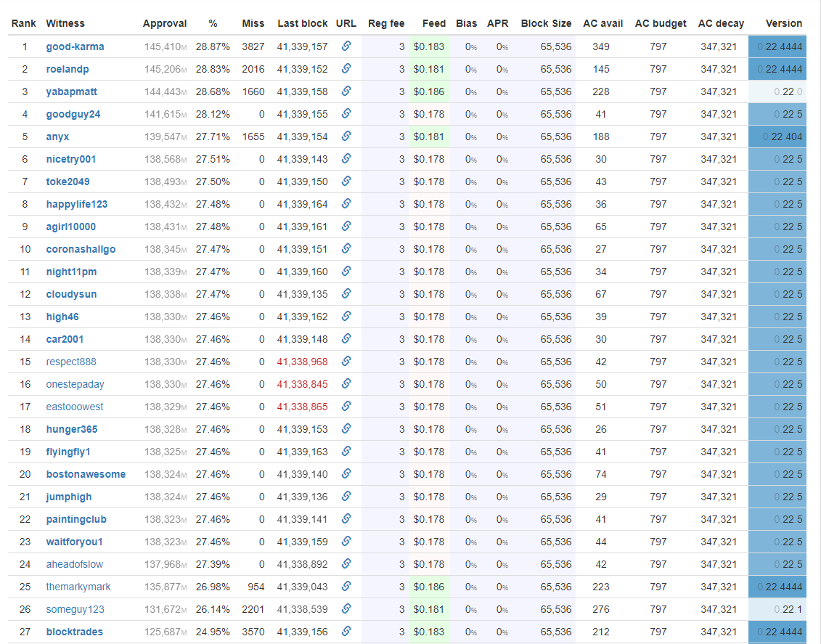The width and height of the screenshot is (821, 644).
Task: Click the Feed column header
Action: click(434, 23)
